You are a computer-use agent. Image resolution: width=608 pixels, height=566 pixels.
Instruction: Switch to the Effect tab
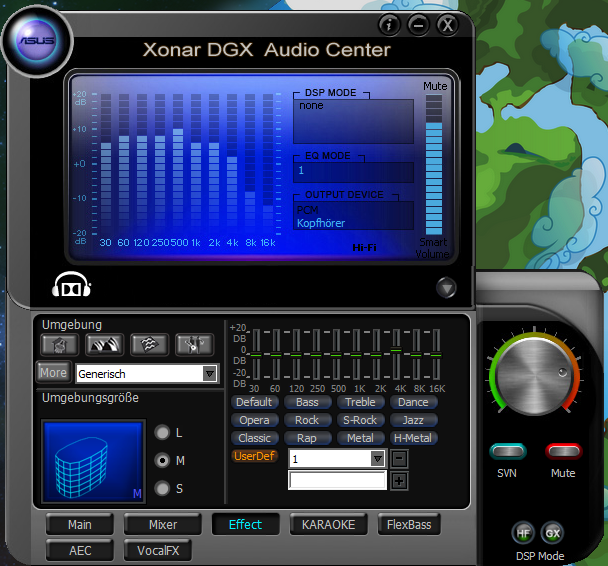click(245, 525)
